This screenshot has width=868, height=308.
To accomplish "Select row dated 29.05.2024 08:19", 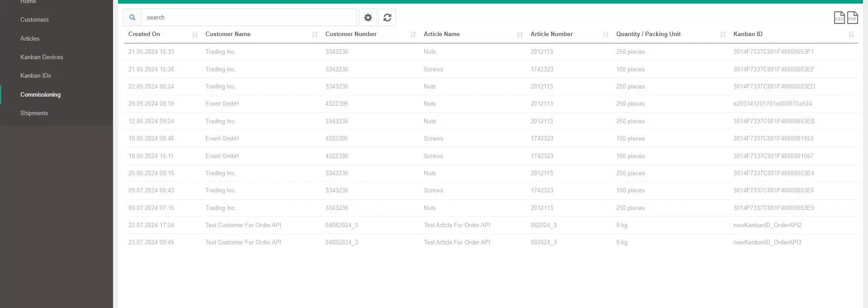I will [x=491, y=104].
